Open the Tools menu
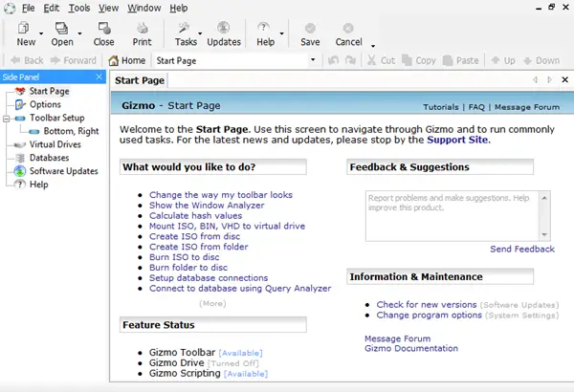 coord(79,8)
